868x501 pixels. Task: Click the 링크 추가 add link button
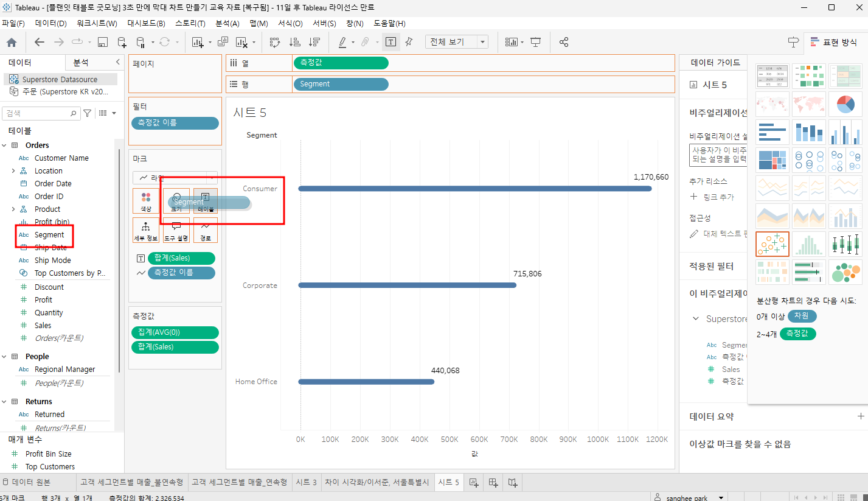pos(712,197)
